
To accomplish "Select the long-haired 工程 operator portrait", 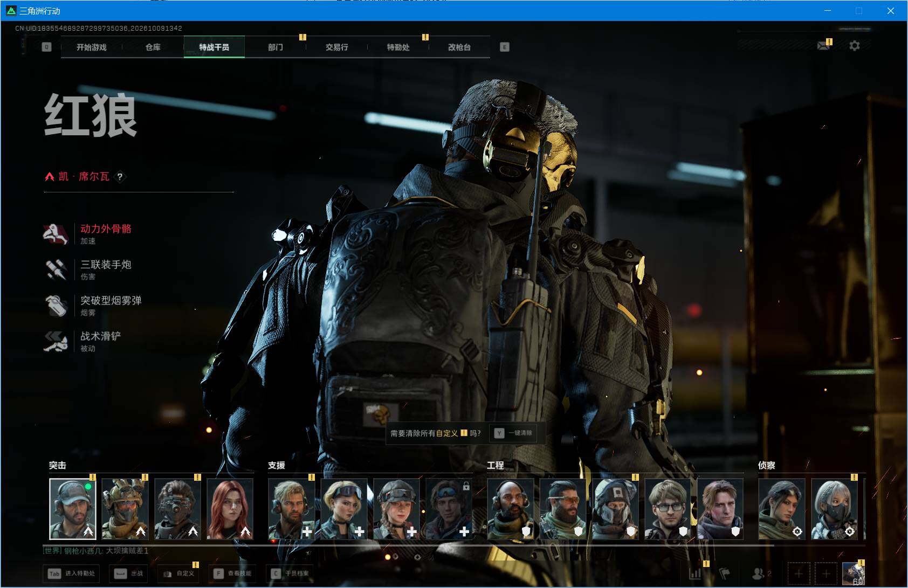I will (720, 509).
